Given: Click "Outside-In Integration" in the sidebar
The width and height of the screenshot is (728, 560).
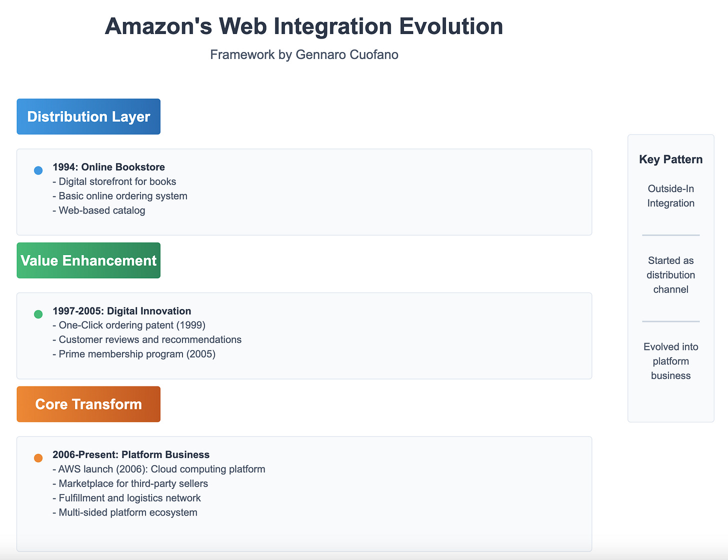Looking at the screenshot, I should pos(671,196).
